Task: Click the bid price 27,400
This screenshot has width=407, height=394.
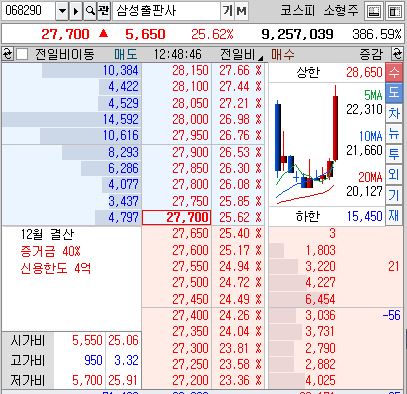Action: coord(190,315)
